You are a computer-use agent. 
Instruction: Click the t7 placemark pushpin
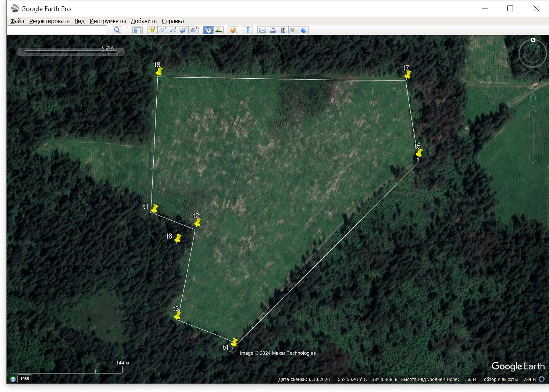(x=407, y=75)
